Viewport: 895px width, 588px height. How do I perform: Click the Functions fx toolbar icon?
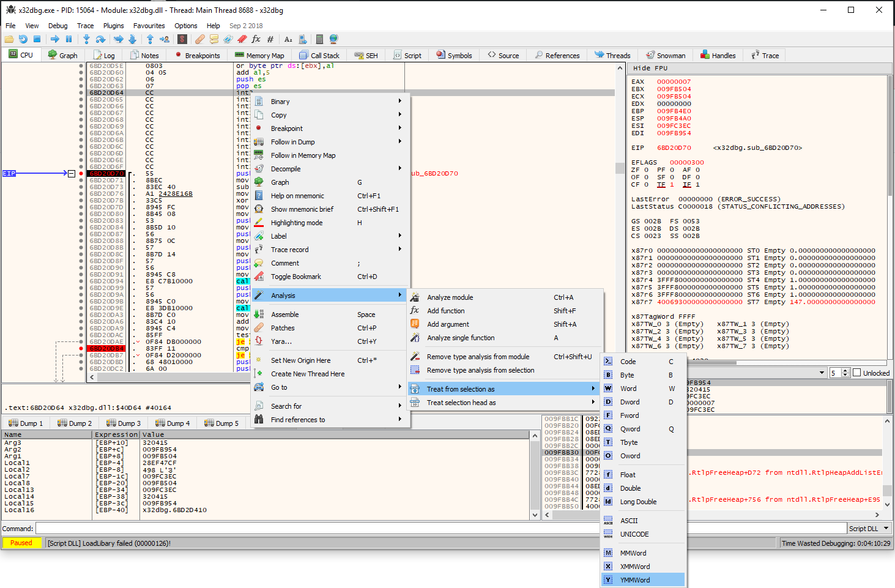tap(256, 39)
